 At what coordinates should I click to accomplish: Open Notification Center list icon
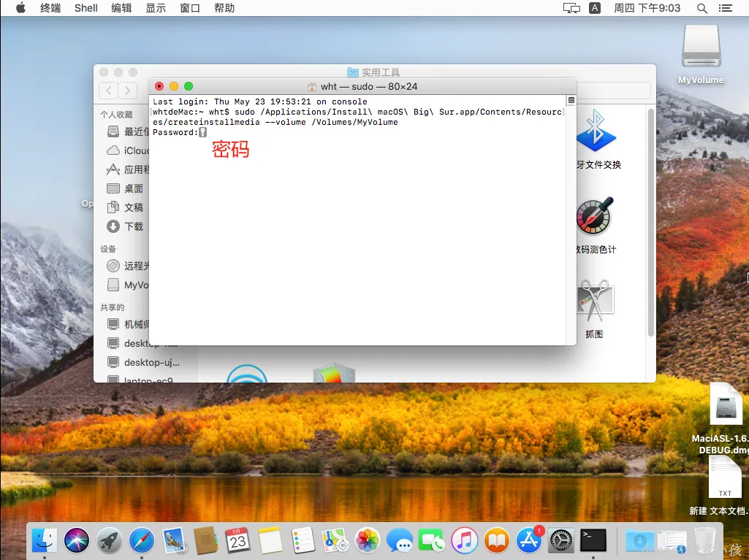pyautogui.click(x=725, y=7)
